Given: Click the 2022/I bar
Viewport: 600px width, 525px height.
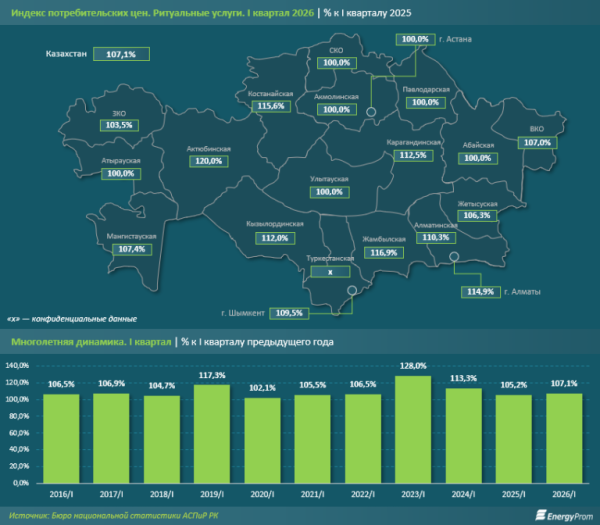Looking at the screenshot, I should pos(363,439).
